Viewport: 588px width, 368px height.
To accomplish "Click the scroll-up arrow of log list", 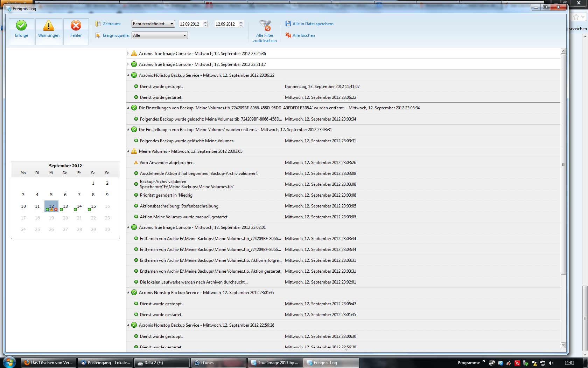I will pyautogui.click(x=563, y=51).
